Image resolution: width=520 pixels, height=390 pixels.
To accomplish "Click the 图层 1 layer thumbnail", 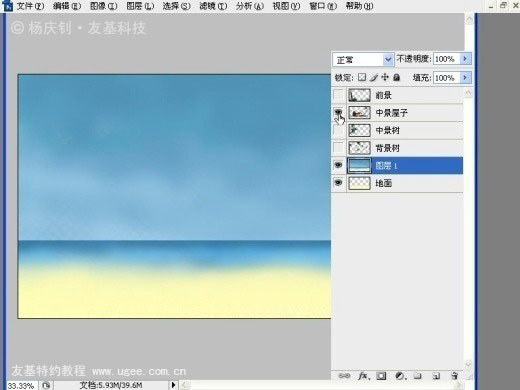I will click(359, 166).
